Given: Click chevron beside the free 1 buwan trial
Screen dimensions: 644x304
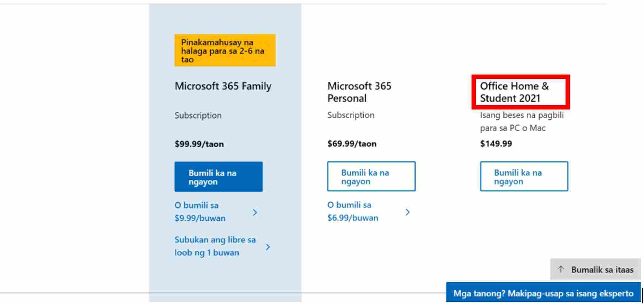Looking at the screenshot, I should [x=268, y=247].
